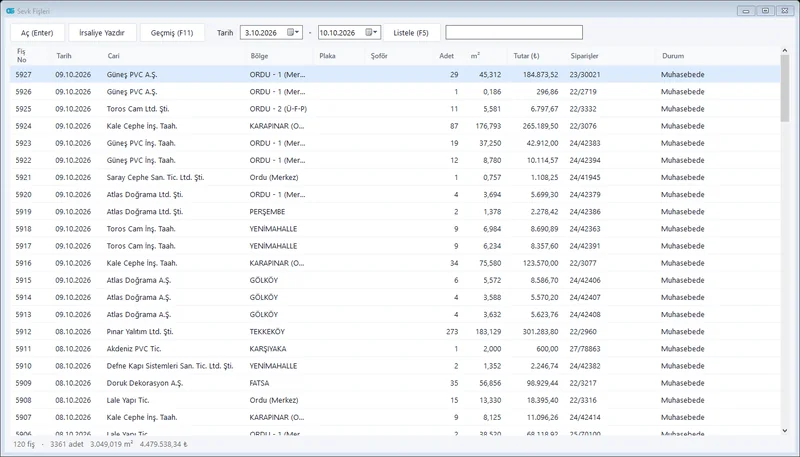Click FATSA region cell
Screen dimensions: 800x457
click(259, 383)
